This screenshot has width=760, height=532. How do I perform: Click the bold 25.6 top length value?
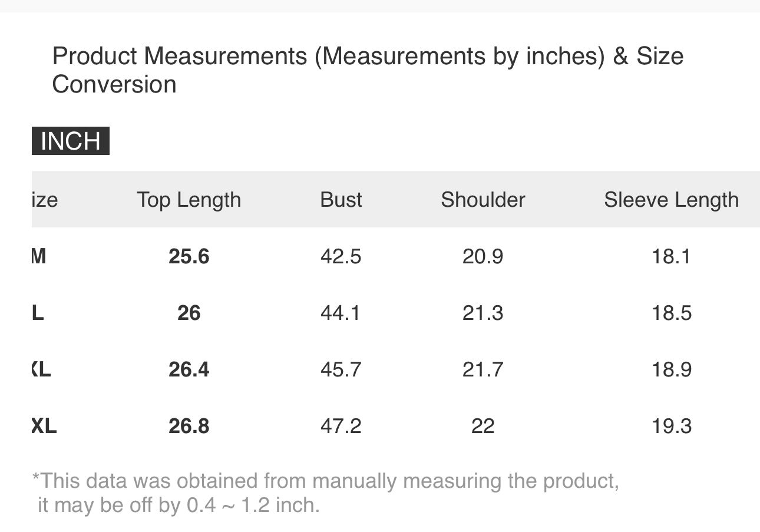click(x=189, y=256)
